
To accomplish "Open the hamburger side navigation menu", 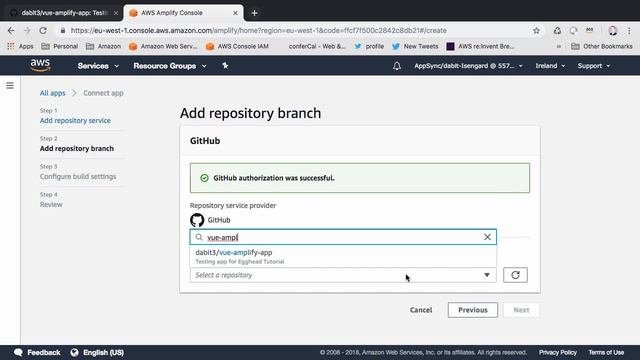I will pos(10,85).
